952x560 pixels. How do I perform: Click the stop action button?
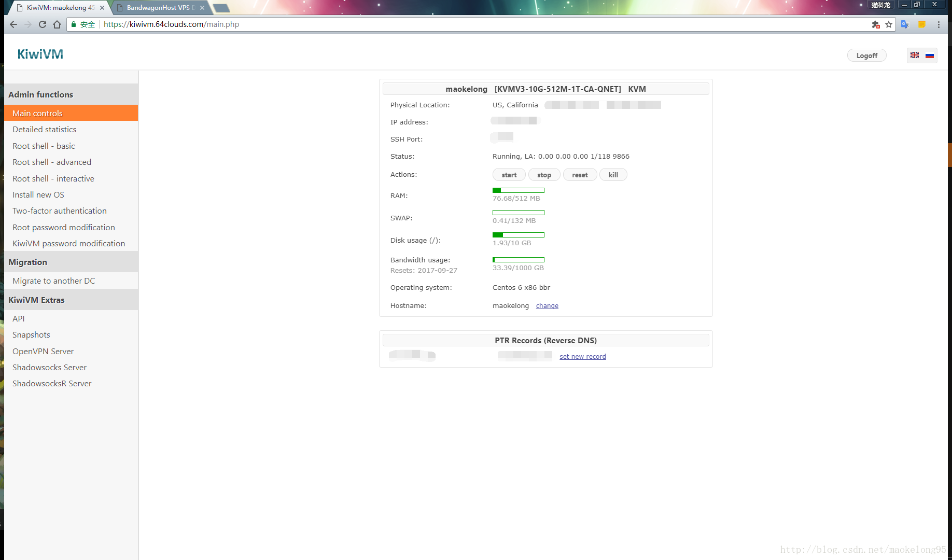click(544, 175)
